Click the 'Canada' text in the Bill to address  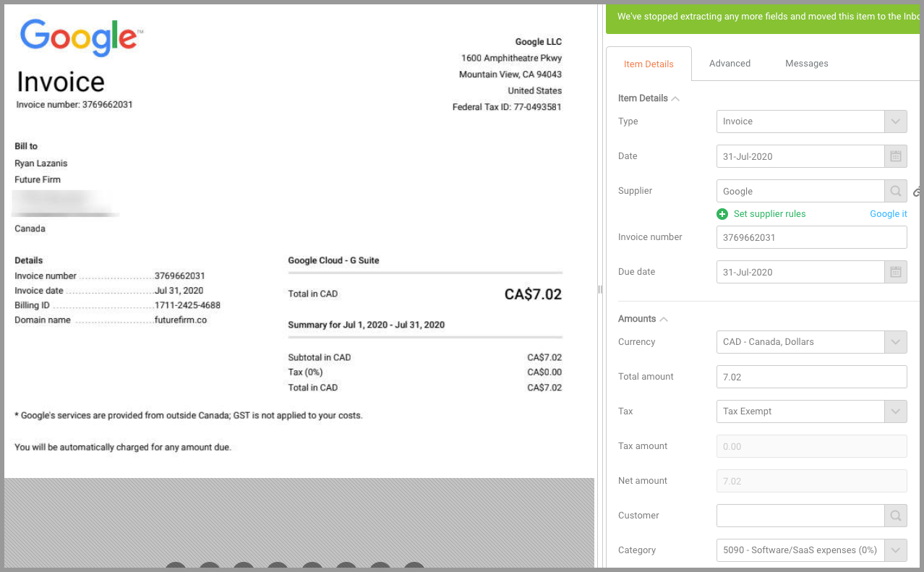click(x=30, y=229)
